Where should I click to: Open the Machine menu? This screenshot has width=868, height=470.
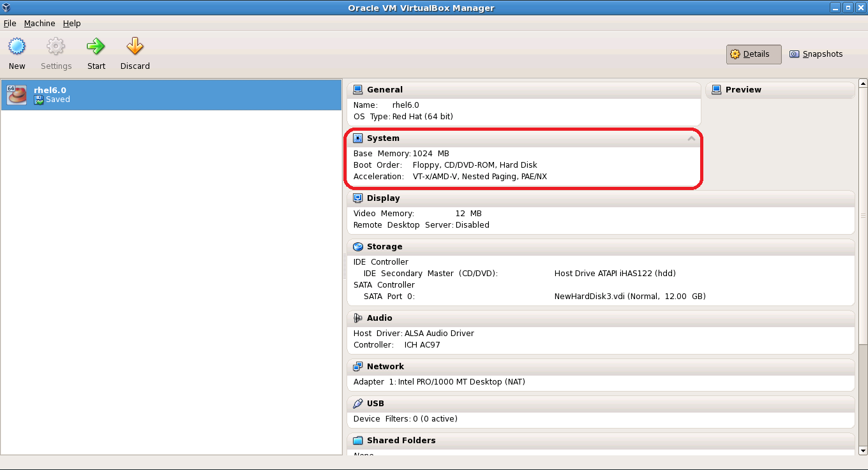(40, 24)
